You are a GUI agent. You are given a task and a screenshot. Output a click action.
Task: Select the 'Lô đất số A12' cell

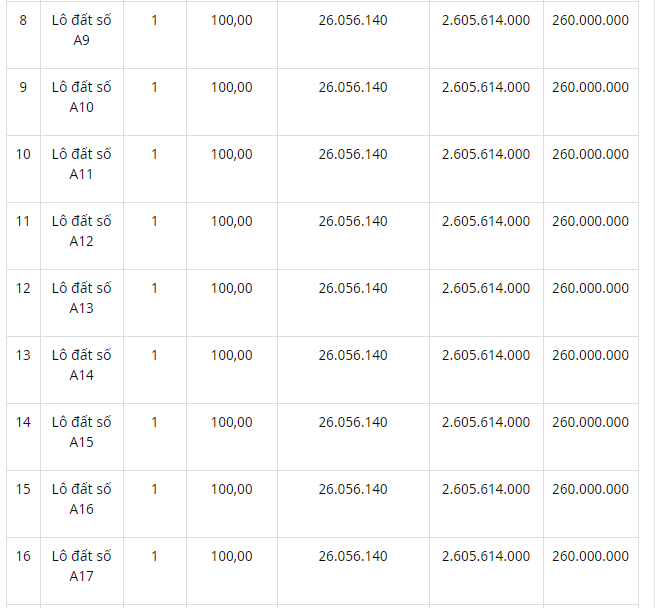click(x=81, y=231)
